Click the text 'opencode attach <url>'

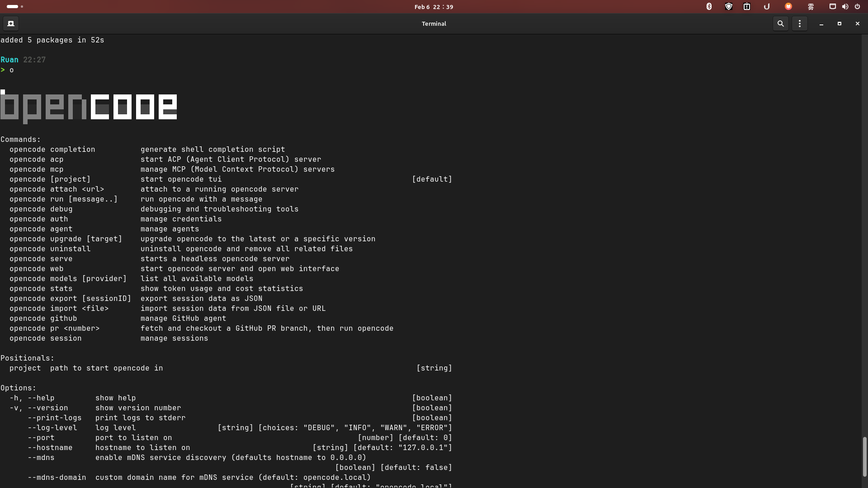pyautogui.click(x=57, y=189)
